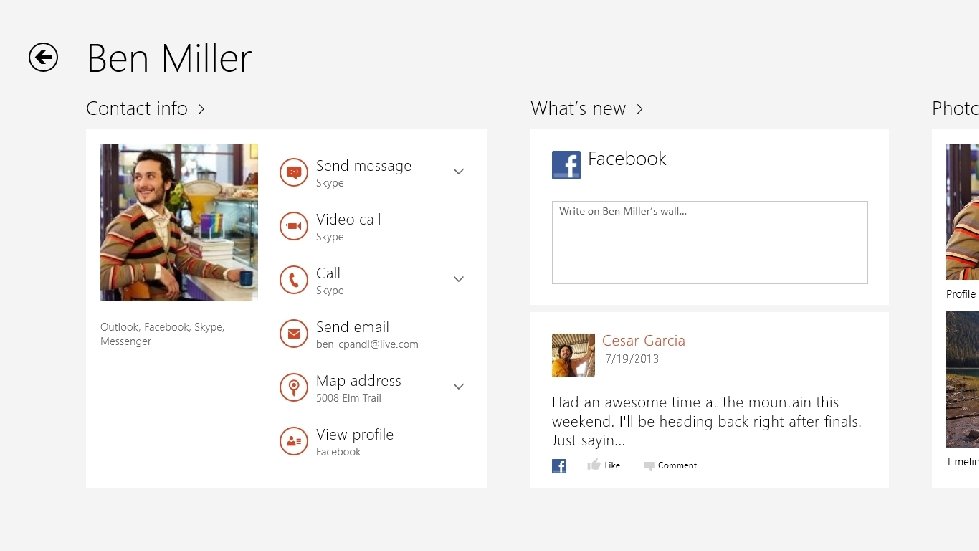Click Cesar Garcia's avatar thumbnail
979x551 pixels.
point(573,356)
